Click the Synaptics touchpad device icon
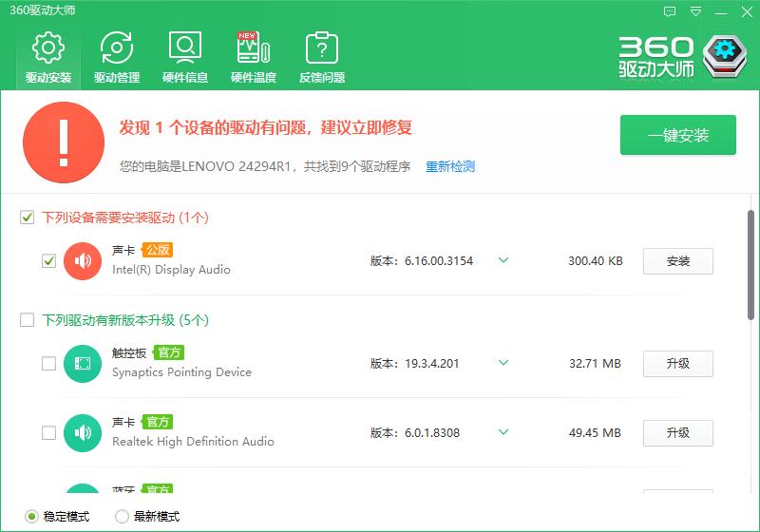The width and height of the screenshot is (760, 532). point(83,364)
